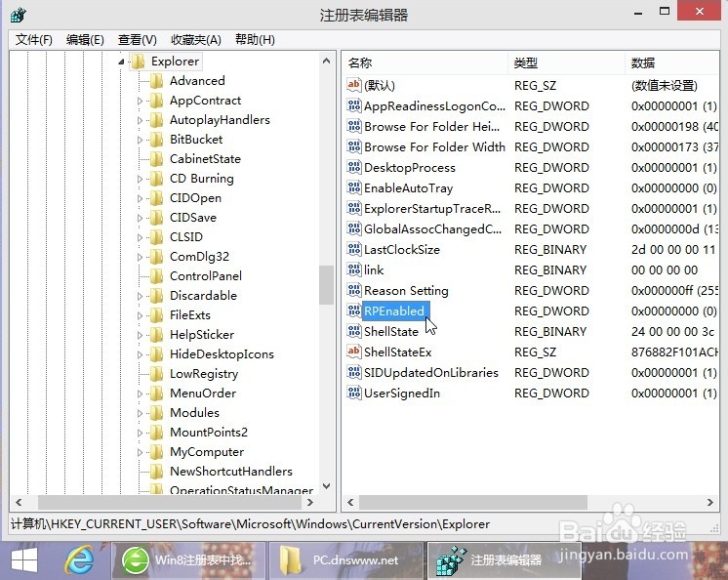Click the link binary value icon
Viewport: 728px width, 580px height.
[354, 269]
